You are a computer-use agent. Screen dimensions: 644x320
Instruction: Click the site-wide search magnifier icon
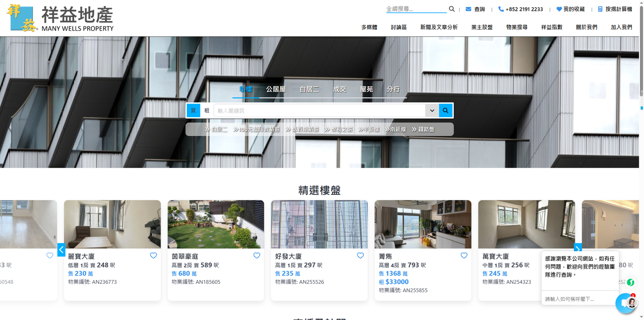coord(452,9)
